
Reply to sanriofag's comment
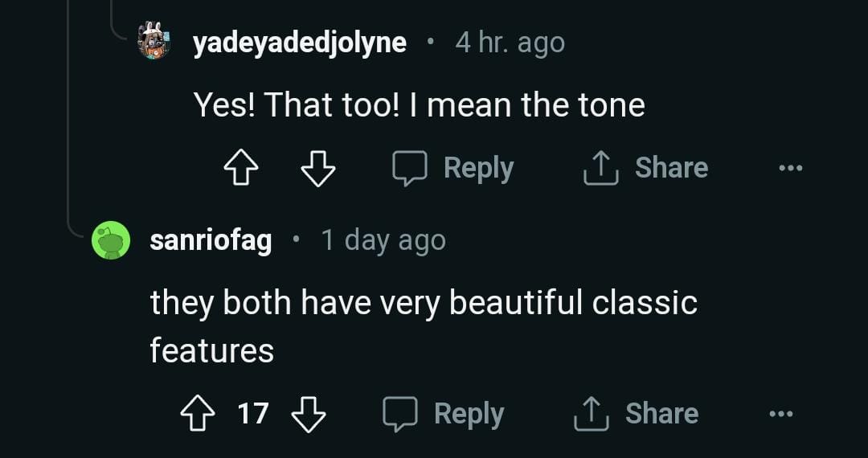click(x=443, y=414)
